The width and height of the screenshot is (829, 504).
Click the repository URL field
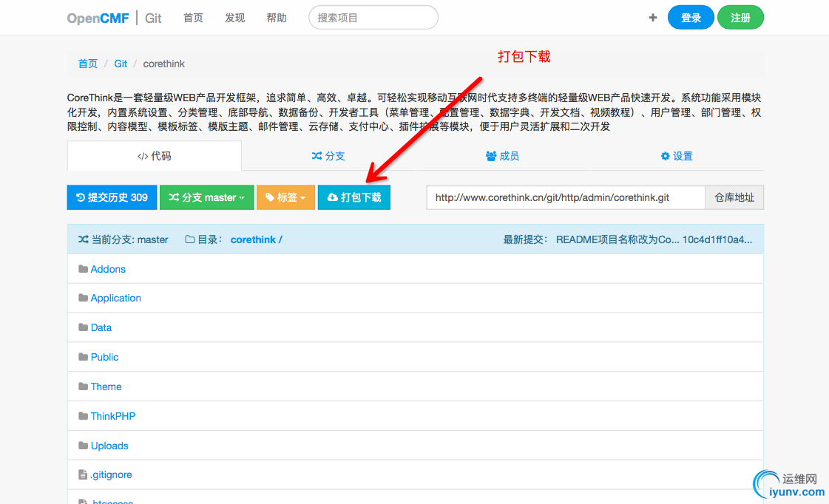[566, 197]
